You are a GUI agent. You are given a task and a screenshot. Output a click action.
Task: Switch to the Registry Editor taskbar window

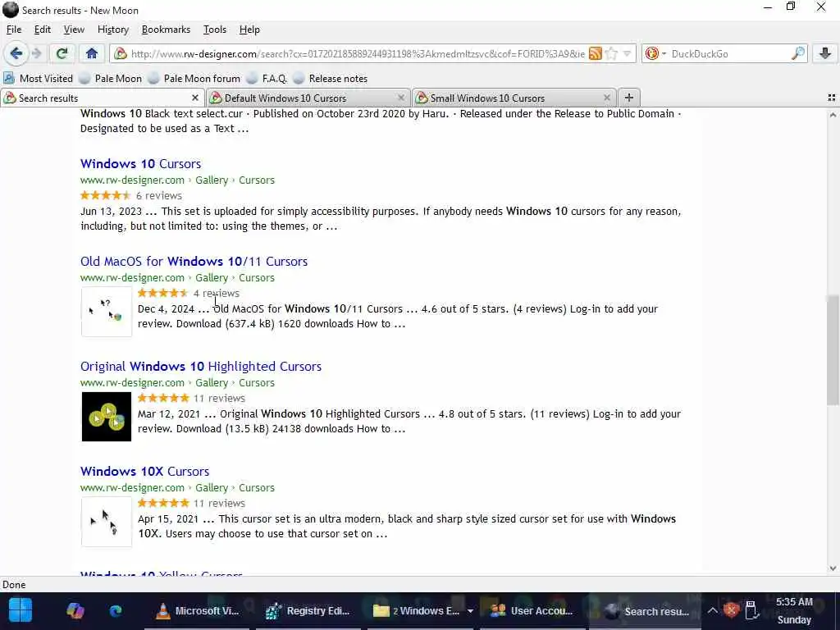pyautogui.click(x=308, y=610)
